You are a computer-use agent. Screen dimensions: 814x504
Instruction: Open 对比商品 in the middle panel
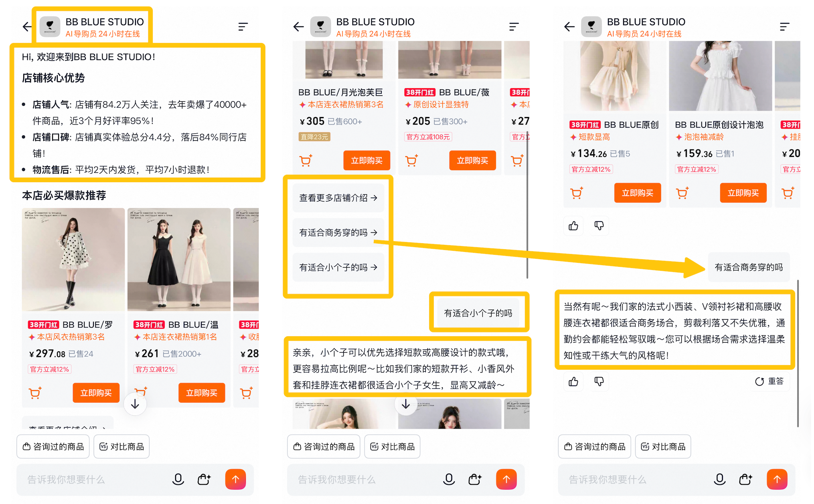point(392,446)
